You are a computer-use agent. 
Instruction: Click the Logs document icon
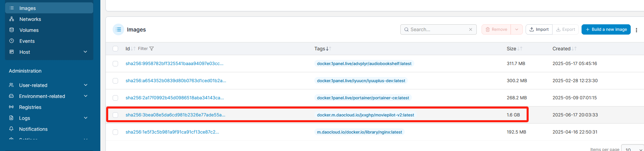point(11,118)
